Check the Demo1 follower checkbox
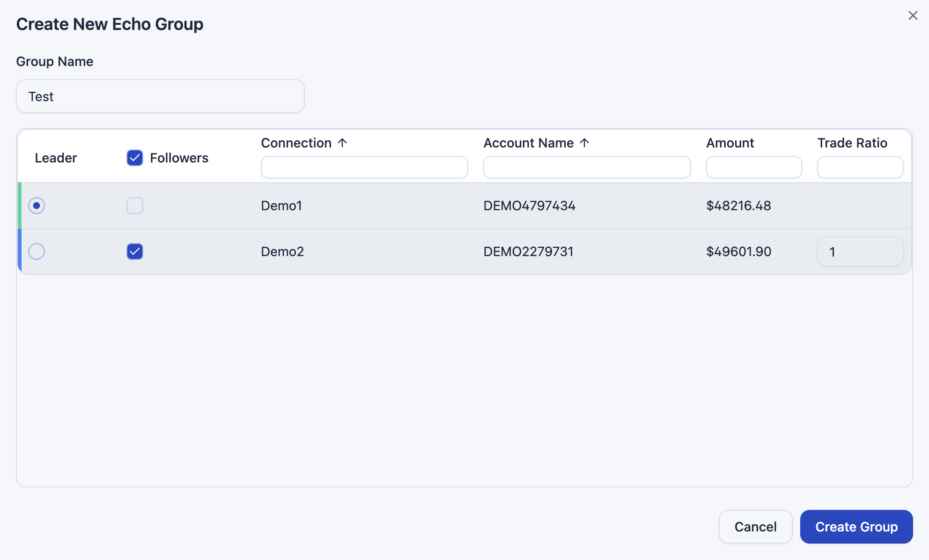The image size is (929, 560). [135, 206]
